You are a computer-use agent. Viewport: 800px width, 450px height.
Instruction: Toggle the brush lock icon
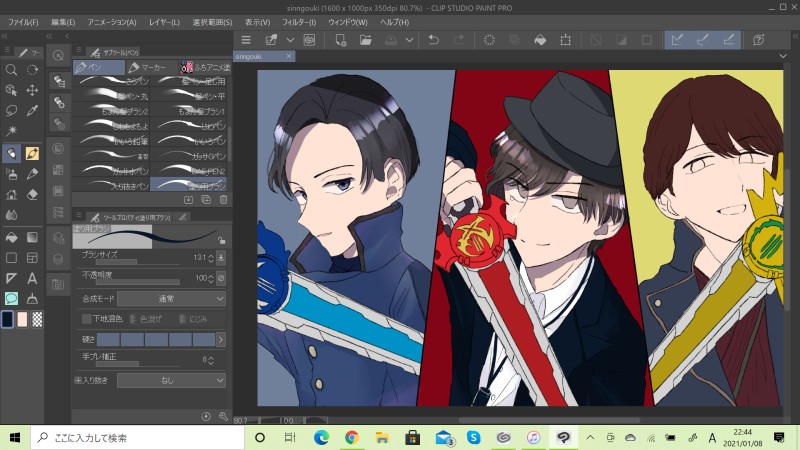221,240
